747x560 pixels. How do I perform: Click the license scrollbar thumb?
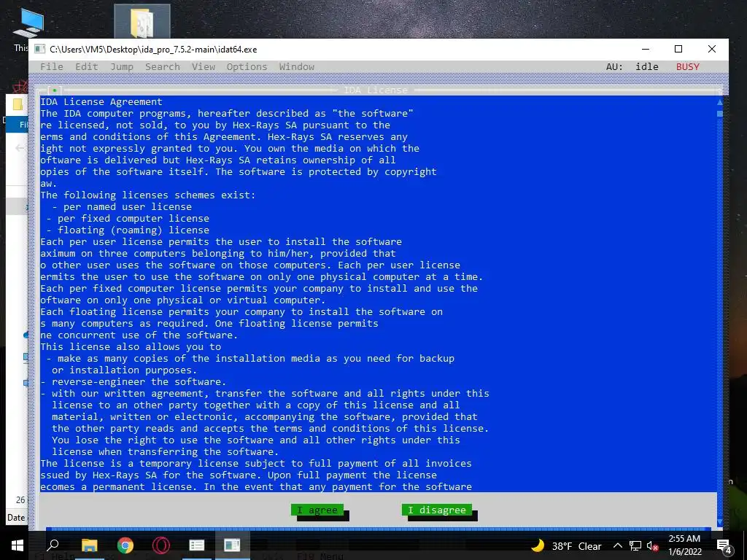(720, 113)
